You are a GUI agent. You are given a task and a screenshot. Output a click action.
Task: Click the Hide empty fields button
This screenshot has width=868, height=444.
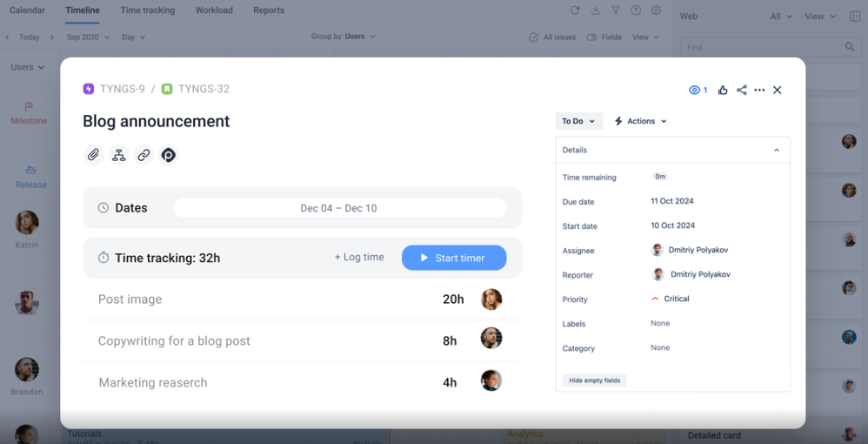pos(595,380)
